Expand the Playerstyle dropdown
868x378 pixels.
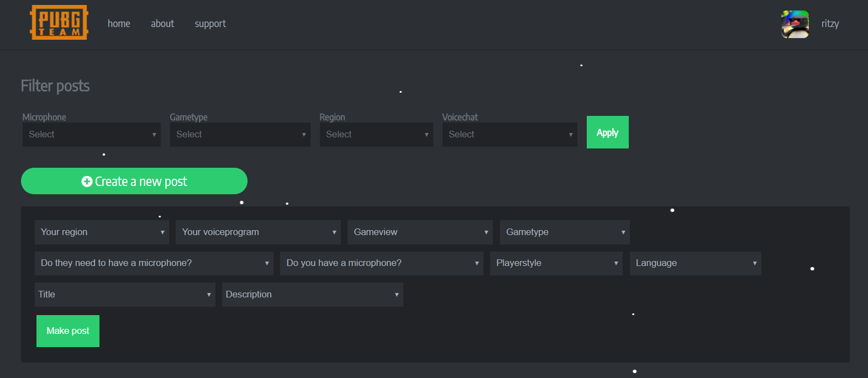(556, 263)
